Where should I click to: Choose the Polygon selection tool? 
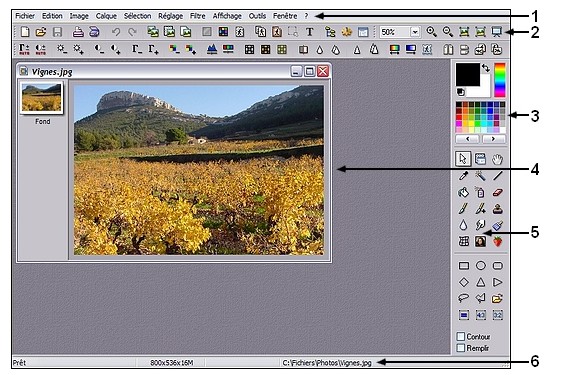(481, 298)
